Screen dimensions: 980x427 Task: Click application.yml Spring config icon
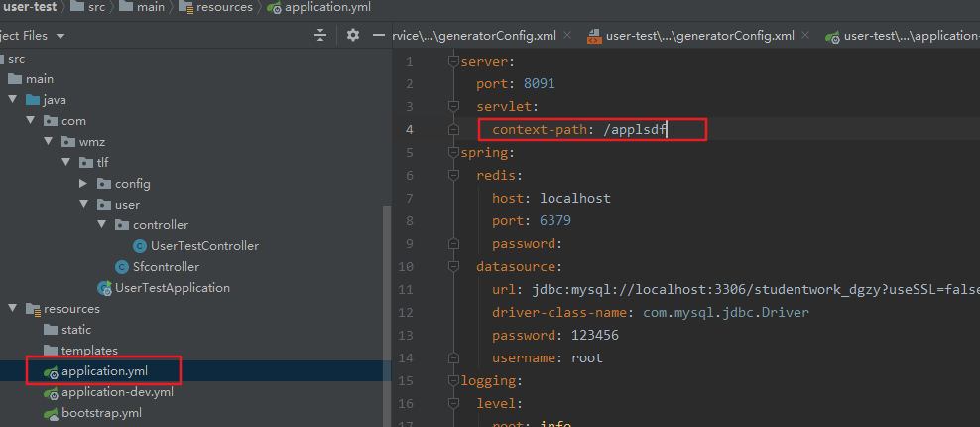(51, 372)
